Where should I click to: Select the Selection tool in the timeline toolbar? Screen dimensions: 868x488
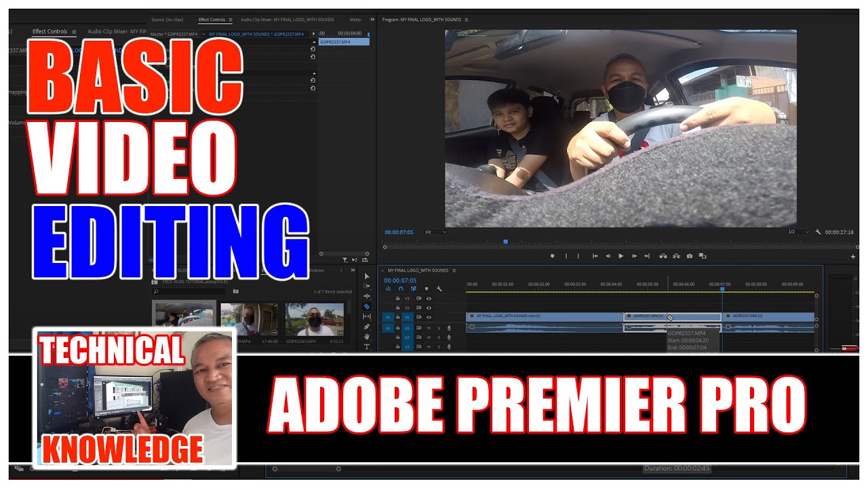tap(367, 277)
